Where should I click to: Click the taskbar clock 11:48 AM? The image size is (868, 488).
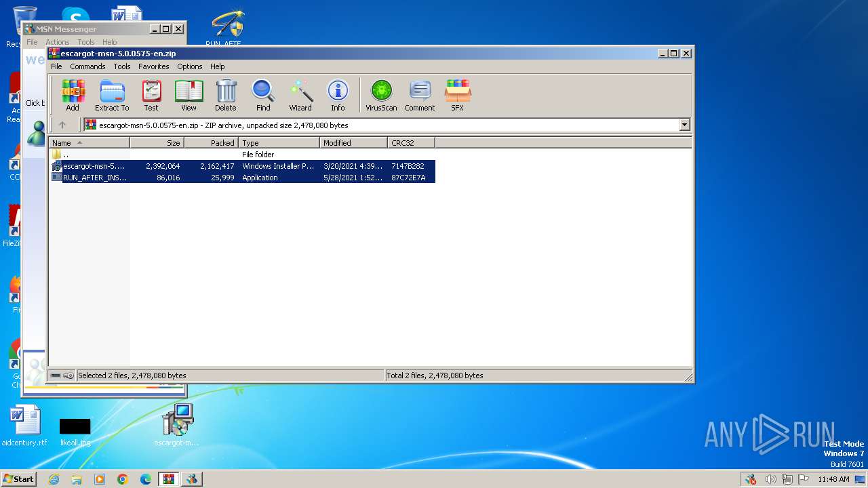pyautogui.click(x=833, y=479)
